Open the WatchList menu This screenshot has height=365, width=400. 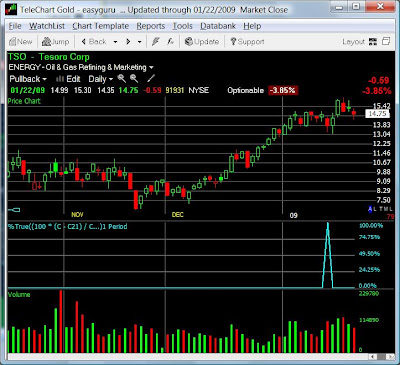pos(47,26)
